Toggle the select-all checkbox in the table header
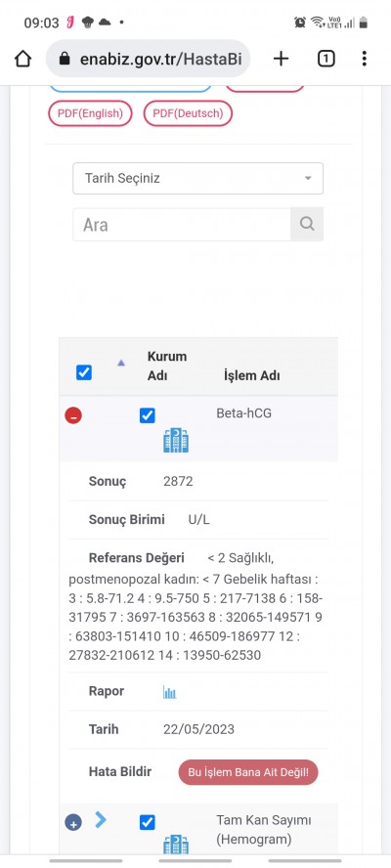 84,372
